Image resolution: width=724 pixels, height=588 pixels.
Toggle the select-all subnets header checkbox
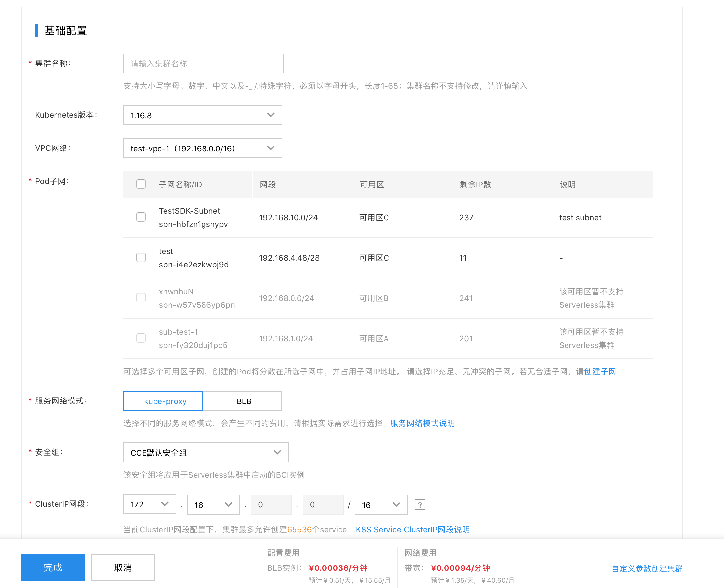click(141, 184)
